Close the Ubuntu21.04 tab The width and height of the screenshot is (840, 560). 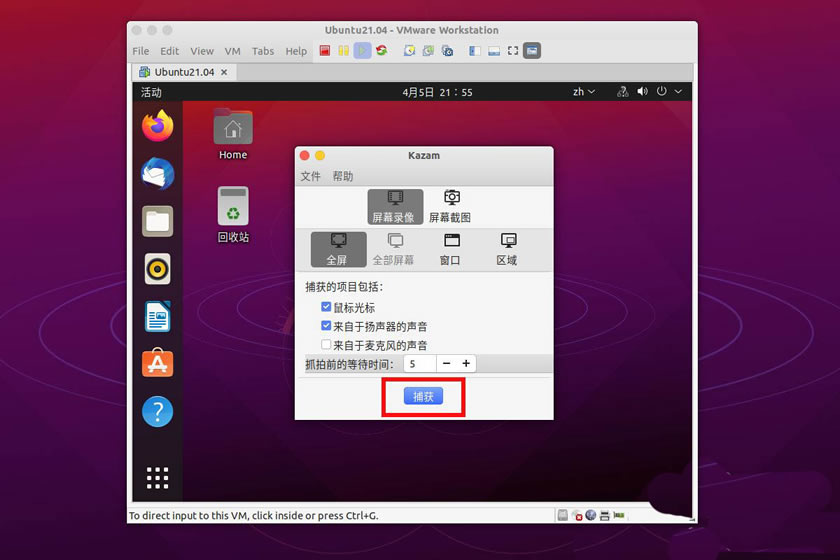tap(224, 72)
